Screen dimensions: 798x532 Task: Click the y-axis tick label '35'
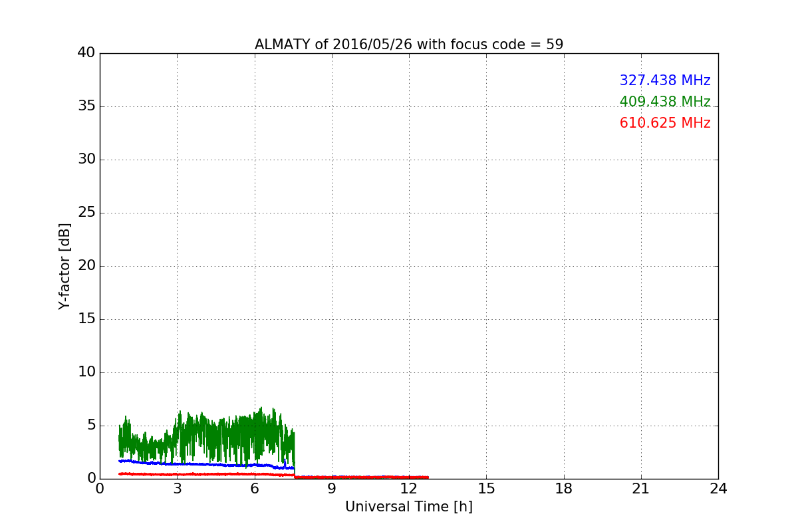(x=86, y=106)
